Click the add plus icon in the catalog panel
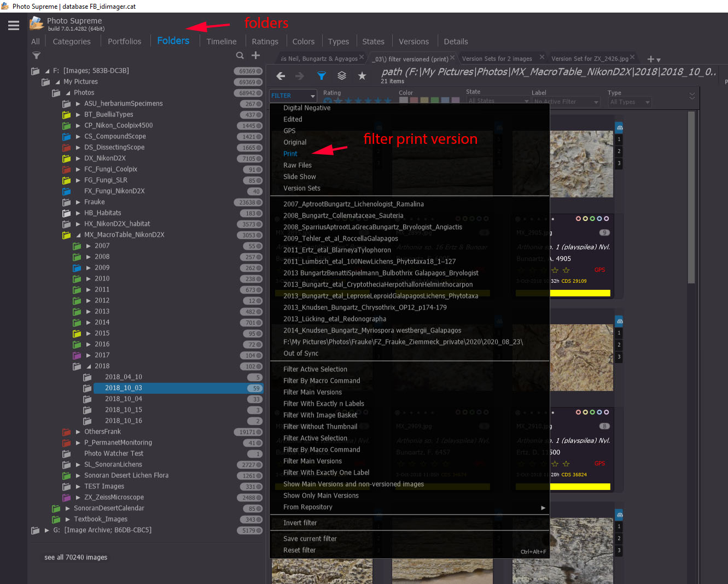Viewport: 728px width, 584px height. [255, 55]
